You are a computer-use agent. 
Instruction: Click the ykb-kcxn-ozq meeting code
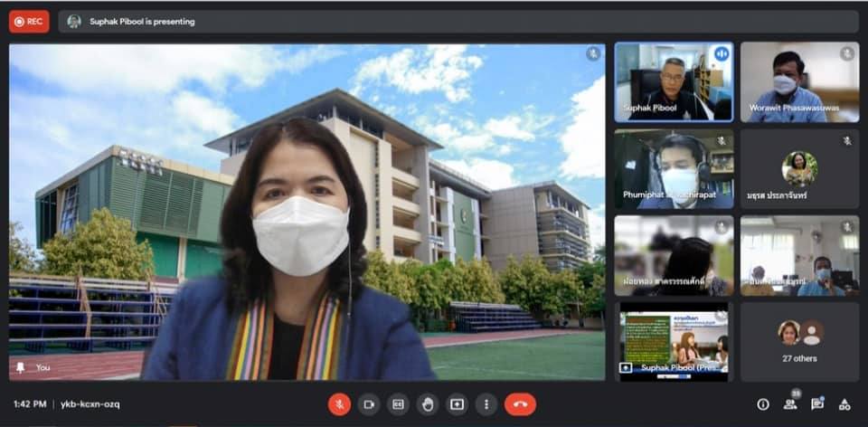point(90,404)
